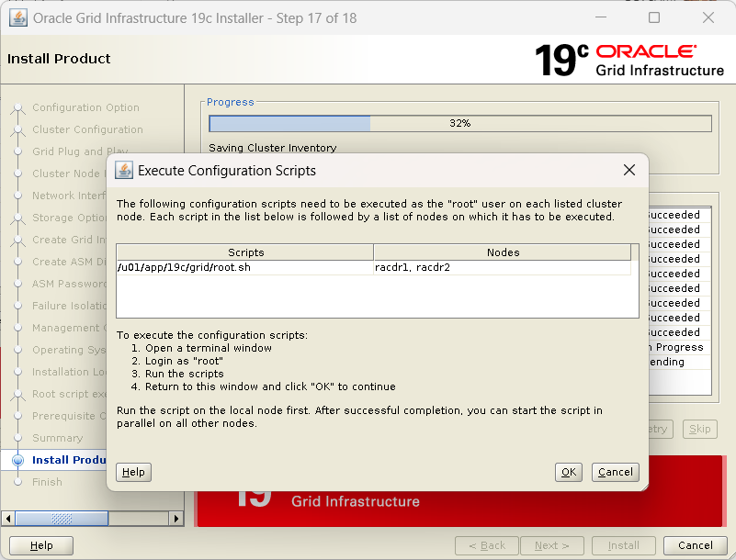Open Help in the configuration scripts dialog
Screen dimensions: 736x560
tap(133, 472)
